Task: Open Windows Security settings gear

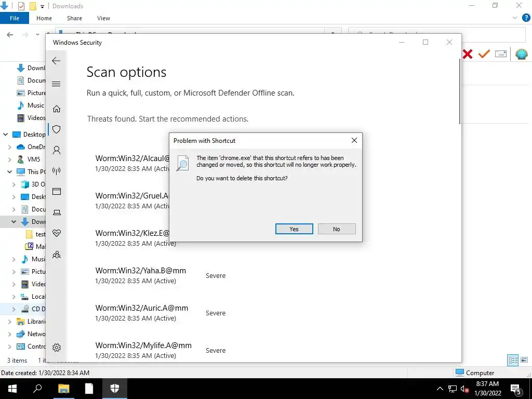Action: (x=57, y=348)
